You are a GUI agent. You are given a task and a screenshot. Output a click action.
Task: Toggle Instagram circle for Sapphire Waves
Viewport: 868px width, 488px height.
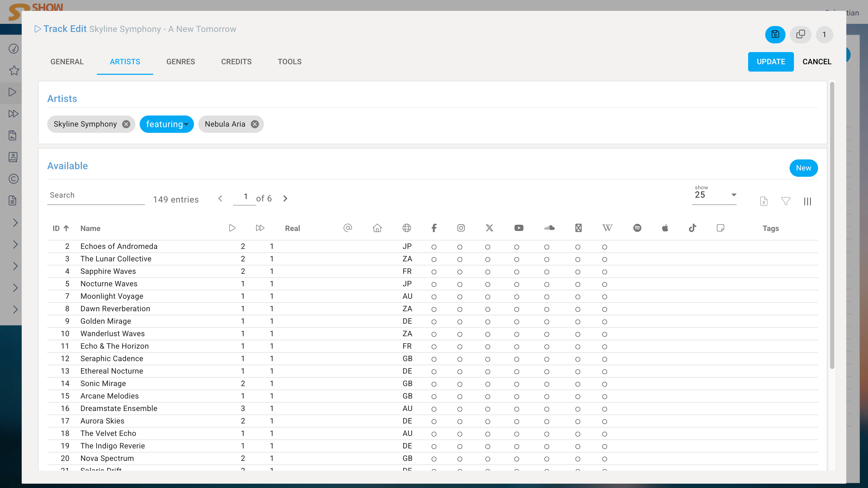tap(459, 272)
